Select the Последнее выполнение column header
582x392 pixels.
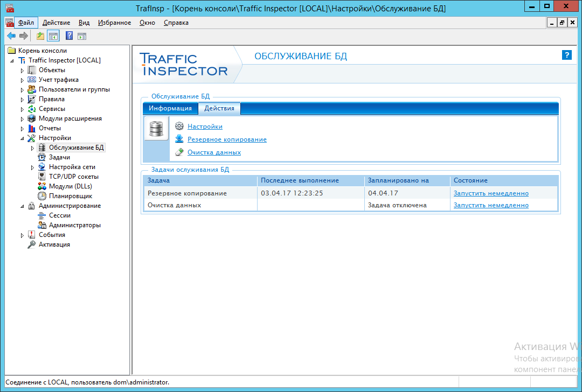click(311, 180)
